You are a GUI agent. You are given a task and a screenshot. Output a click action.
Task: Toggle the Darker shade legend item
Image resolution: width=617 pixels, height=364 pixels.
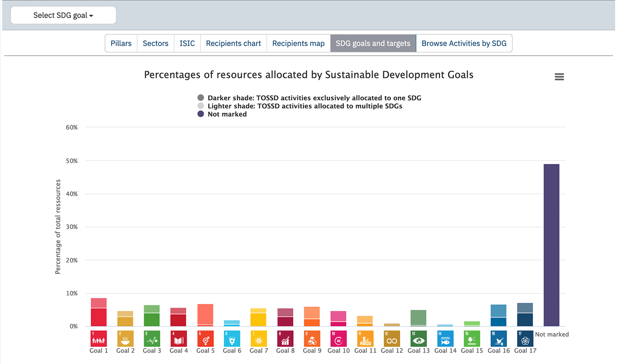pos(314,98)
